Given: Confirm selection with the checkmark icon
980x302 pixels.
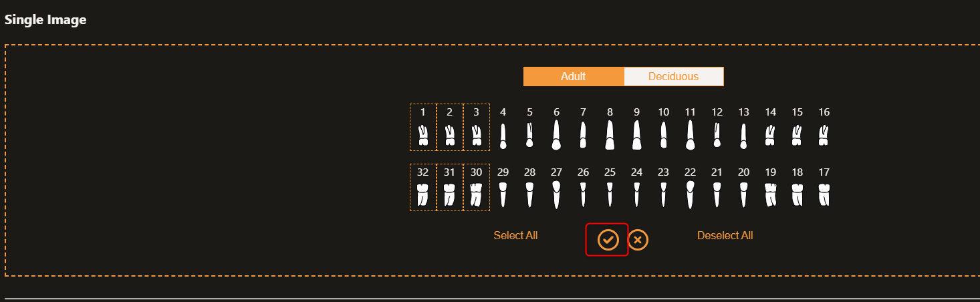Looking at the screenshot, I should point(608,239).
